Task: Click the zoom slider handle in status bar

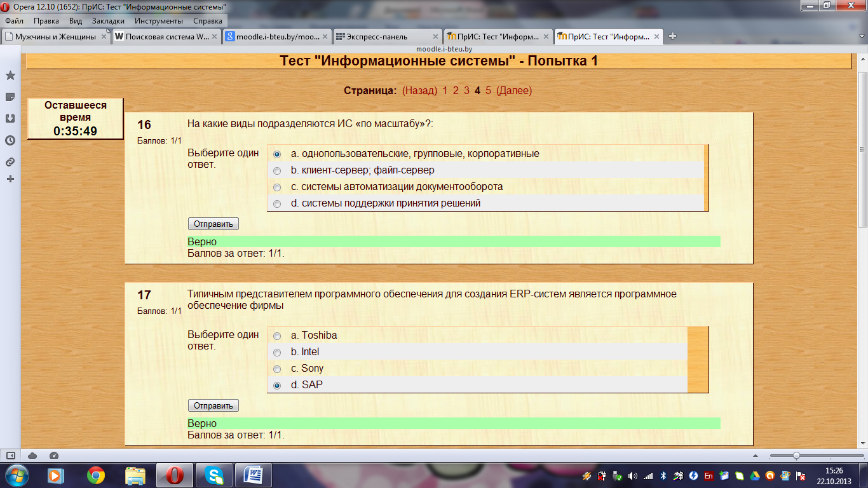Action: click(x=796, y=456)
